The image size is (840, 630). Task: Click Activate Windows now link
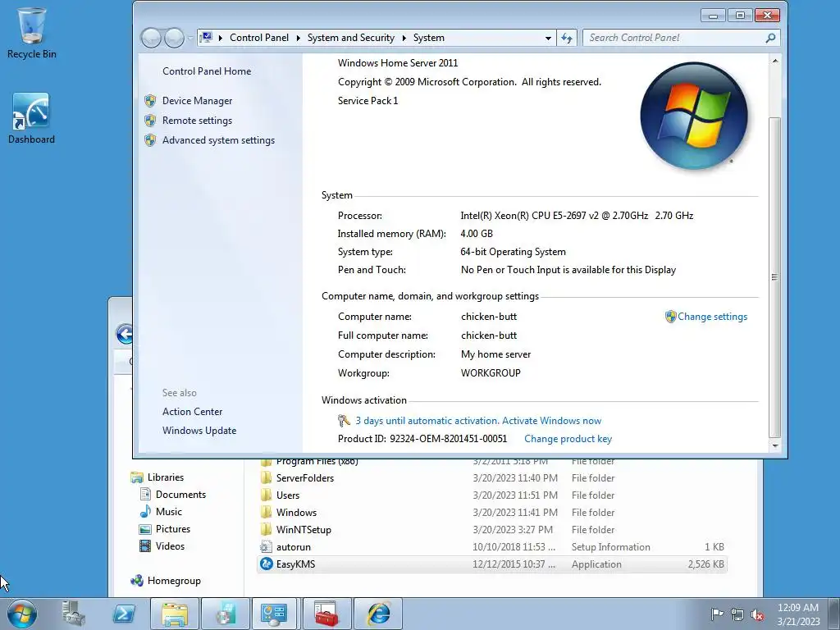coord(551,421)
